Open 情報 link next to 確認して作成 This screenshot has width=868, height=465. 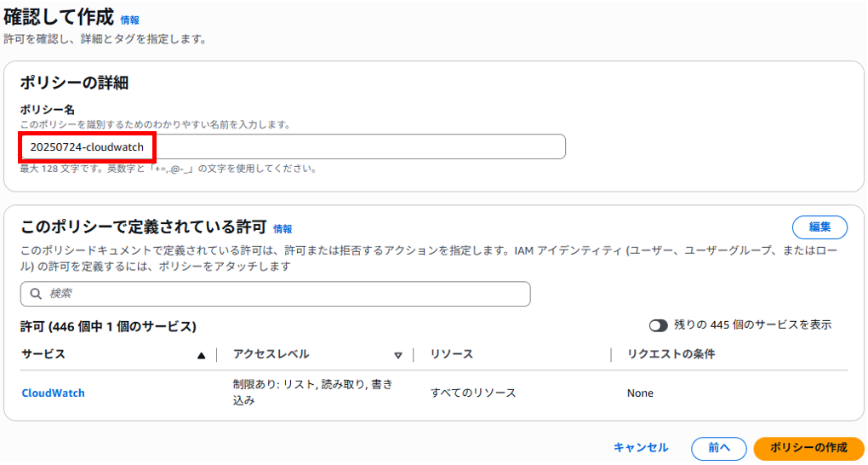[x=130, y=20]
